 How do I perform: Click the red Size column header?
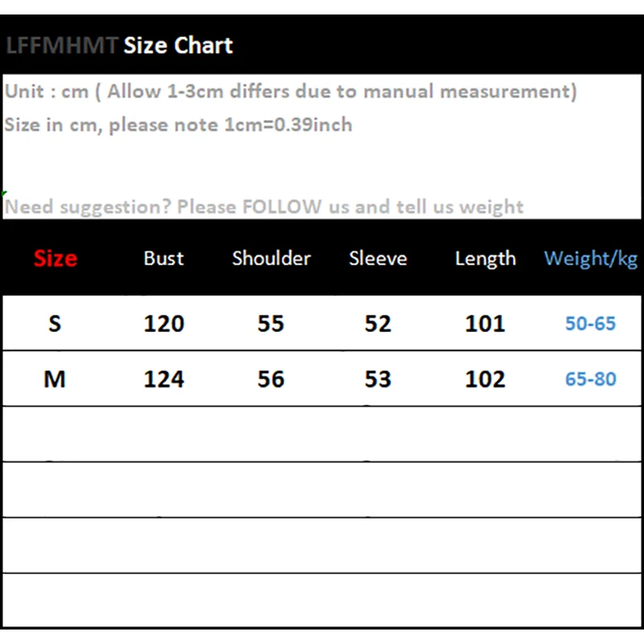56,258
